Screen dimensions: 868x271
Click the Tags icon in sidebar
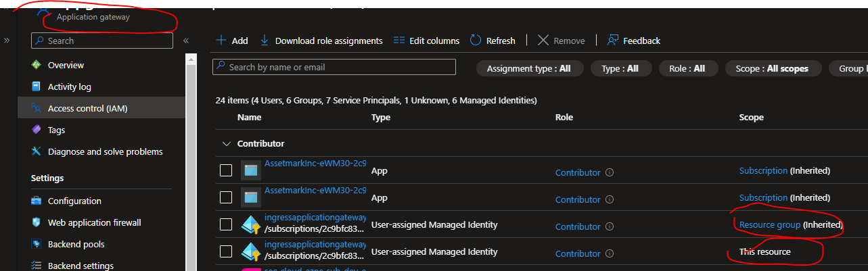(x=37, y=130)
